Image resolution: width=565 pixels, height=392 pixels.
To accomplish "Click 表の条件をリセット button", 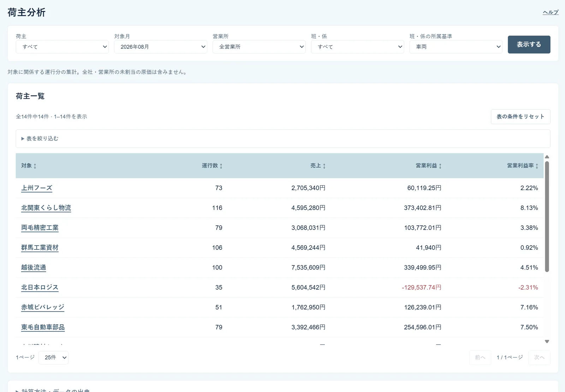I will pos(521,116).
